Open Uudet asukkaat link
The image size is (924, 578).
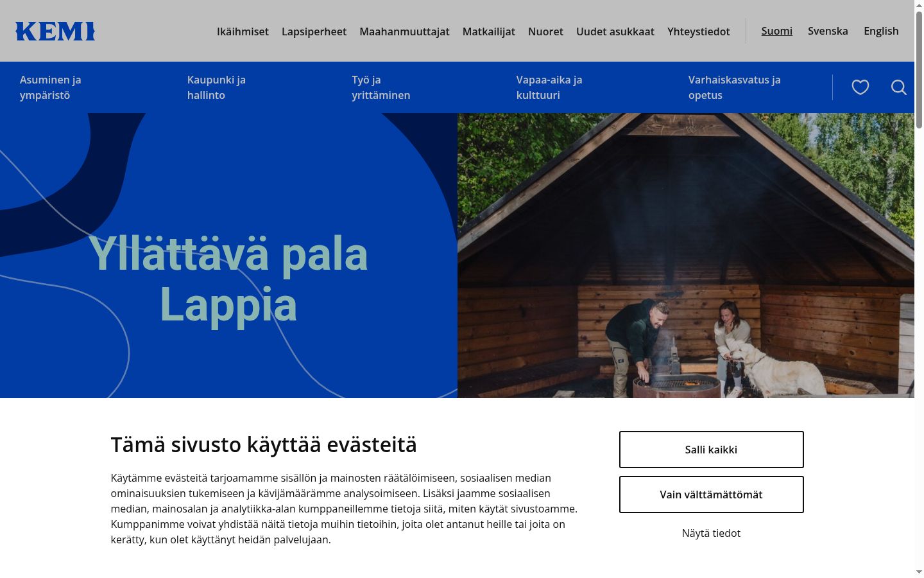[615, 31]
